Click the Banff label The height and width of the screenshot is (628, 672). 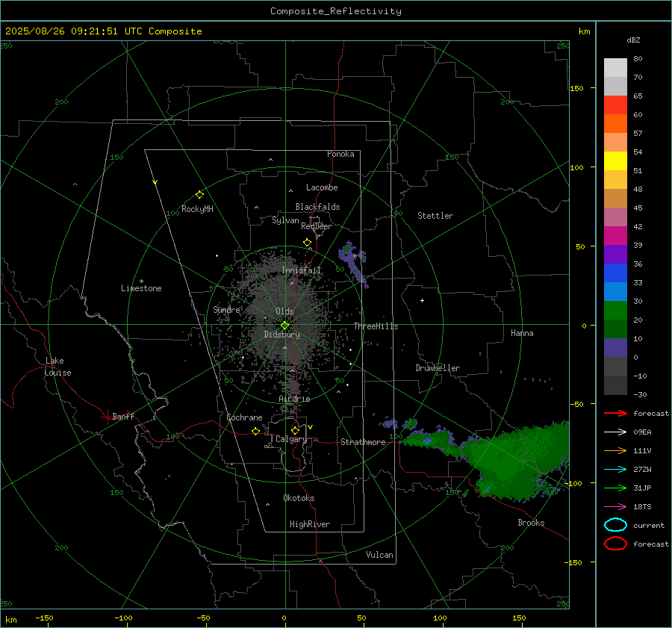tap(123, 416)
